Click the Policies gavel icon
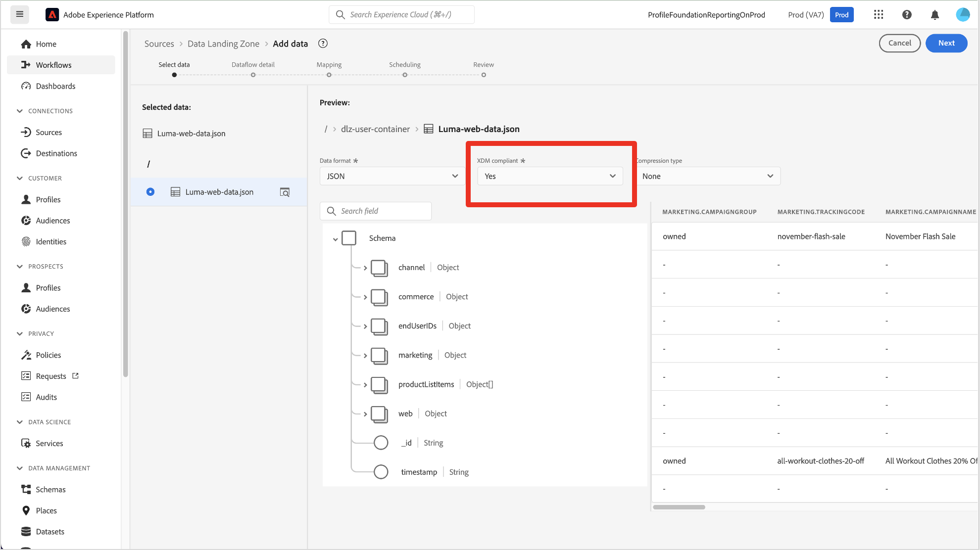 pos(26,355)
